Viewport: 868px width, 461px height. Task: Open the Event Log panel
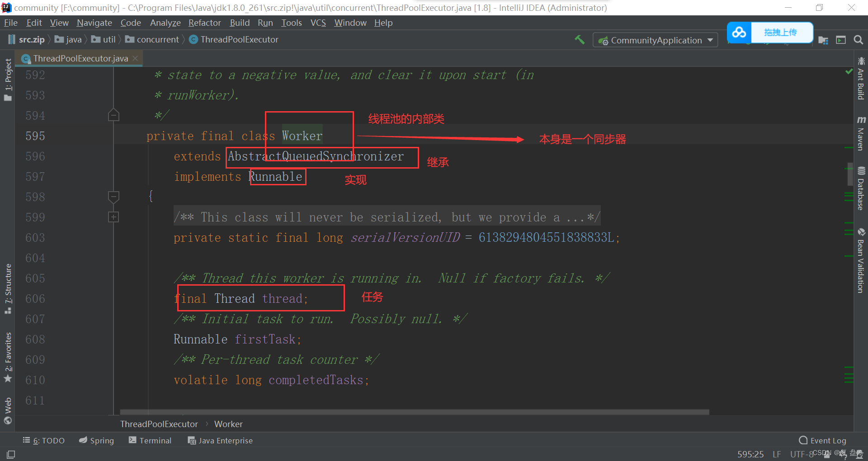(x=823, y=441)
